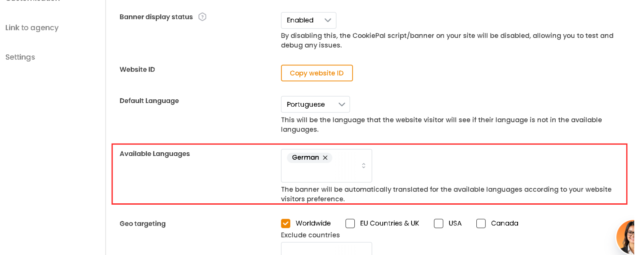The image size is (644, 255).
Task: Click the Website ID label
Action: pos(137,69)
